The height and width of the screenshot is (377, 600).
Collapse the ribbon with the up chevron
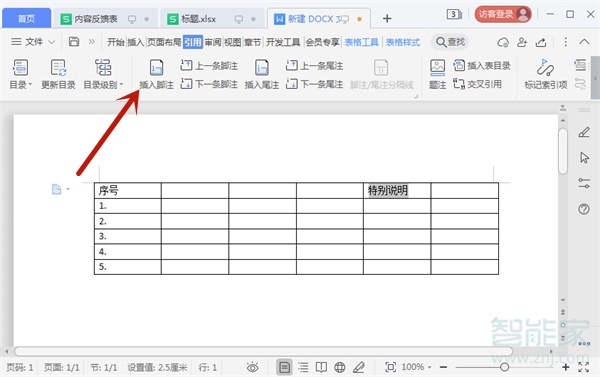pos(584,41)
